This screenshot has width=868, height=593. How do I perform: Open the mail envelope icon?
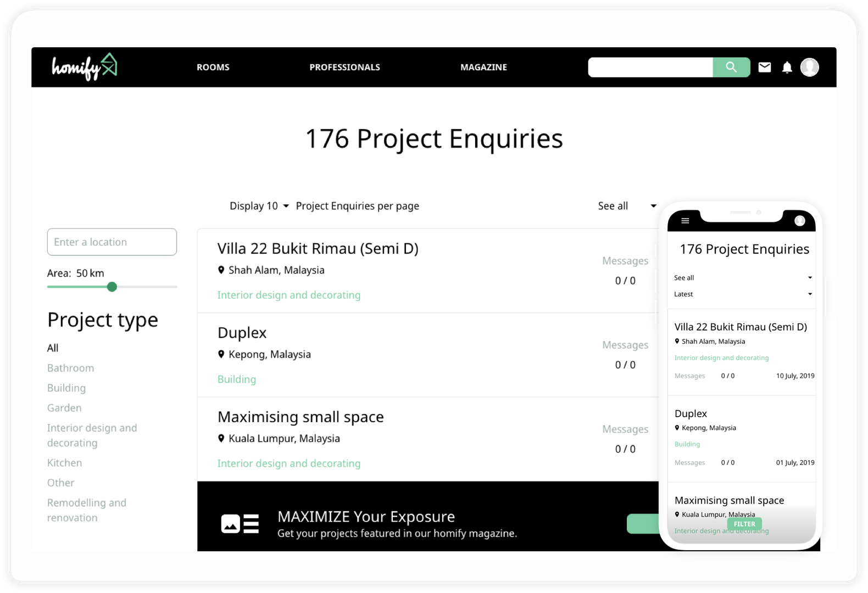[x=765, y=67]
